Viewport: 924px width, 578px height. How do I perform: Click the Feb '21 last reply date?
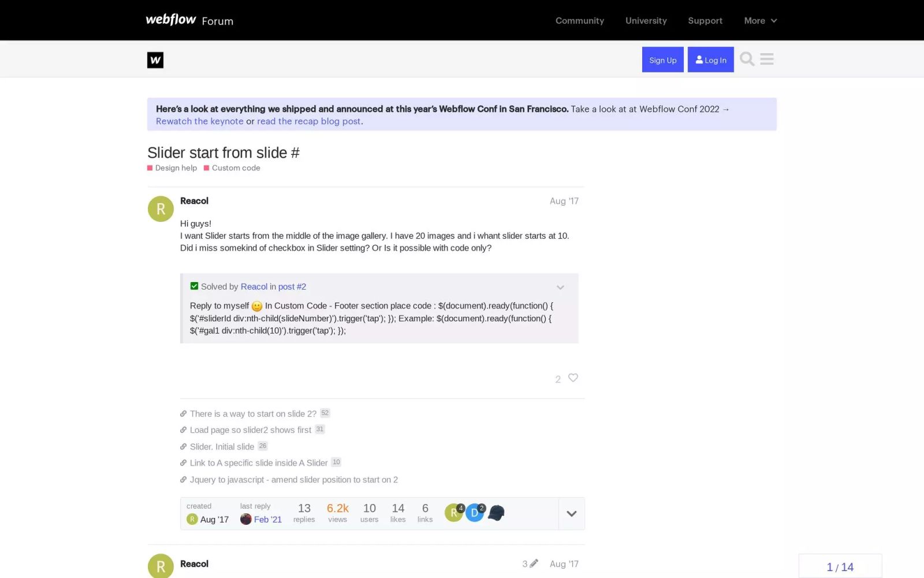point(268,520)
